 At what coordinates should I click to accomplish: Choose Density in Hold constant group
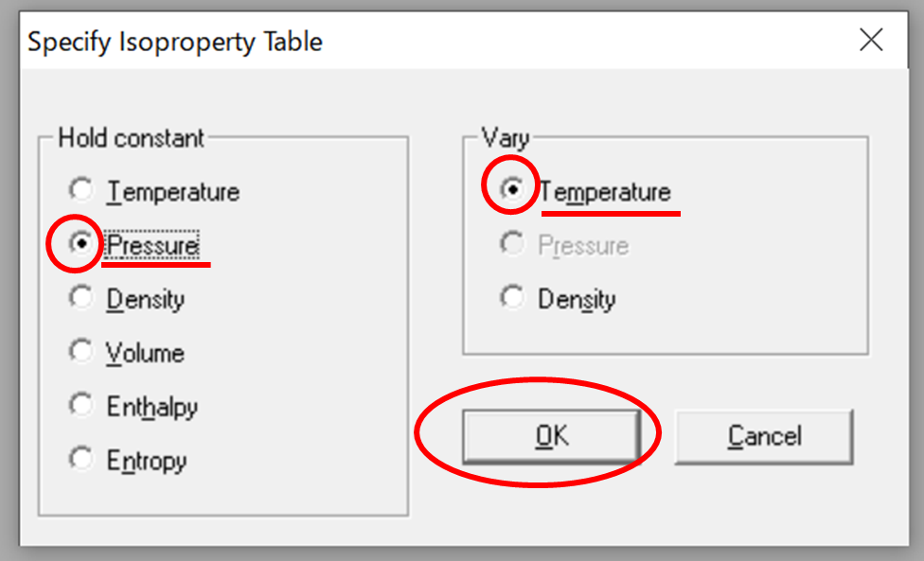point(83,299)
